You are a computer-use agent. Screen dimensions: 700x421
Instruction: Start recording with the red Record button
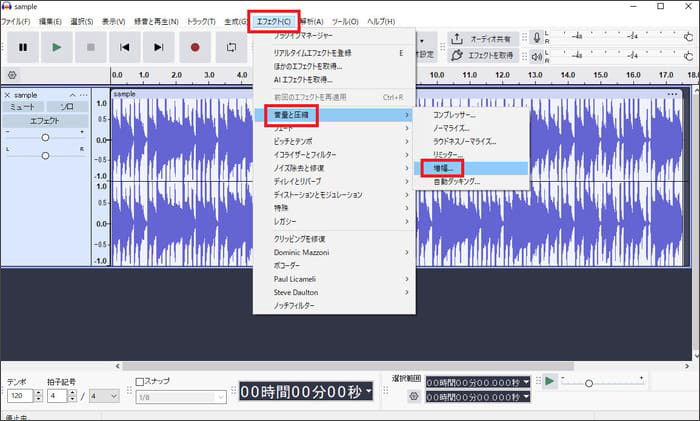(x=195, y=47)
